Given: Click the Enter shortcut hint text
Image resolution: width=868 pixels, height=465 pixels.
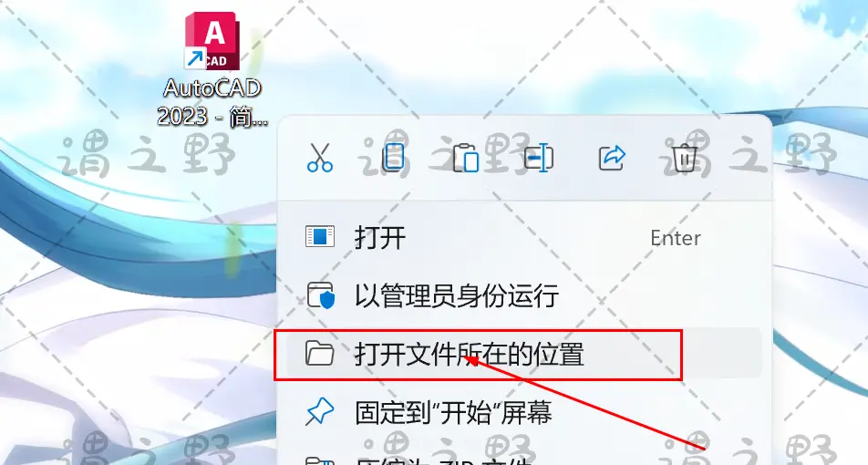Looking at the screenshot, I should click(x=676, y=238).
